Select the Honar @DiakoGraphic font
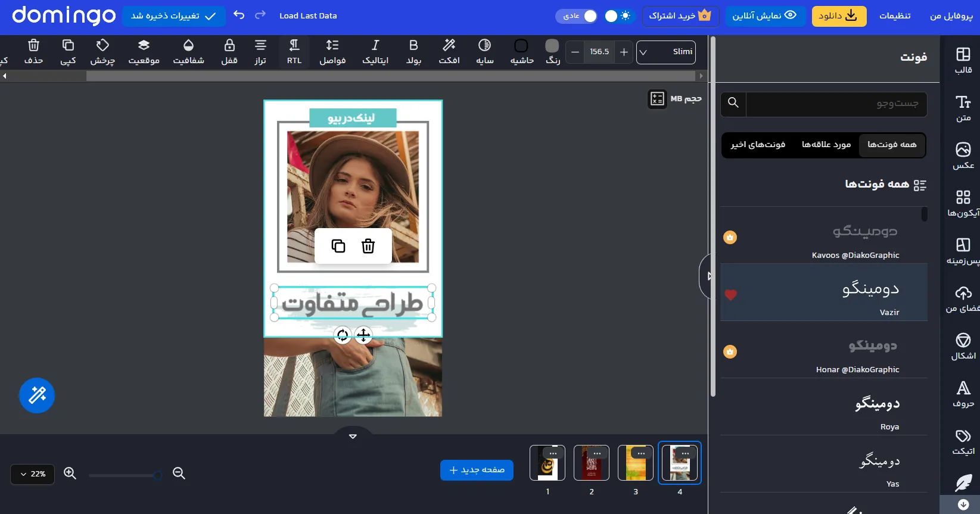The height and width of the screenshot is (514, 980). click(x=824, y=350)
